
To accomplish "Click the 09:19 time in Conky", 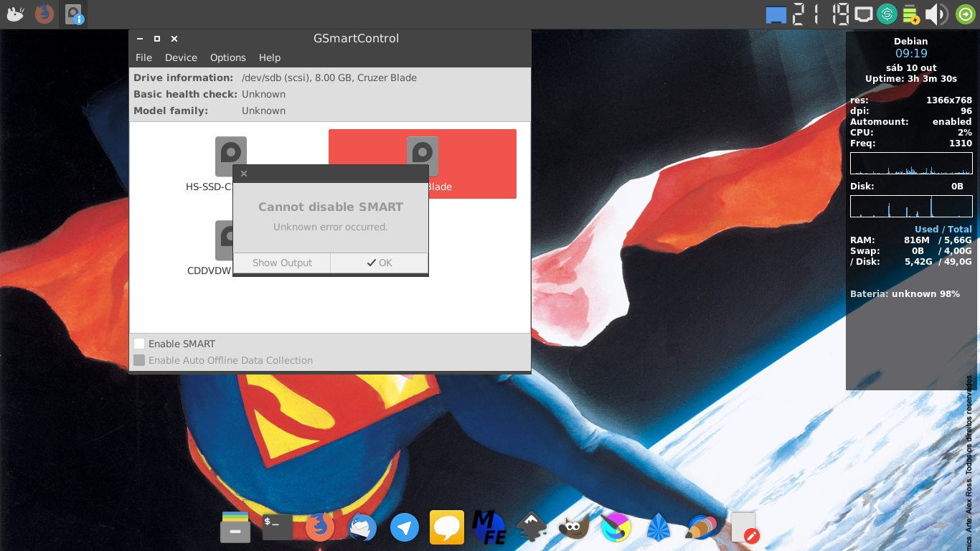I will (911, 53).
